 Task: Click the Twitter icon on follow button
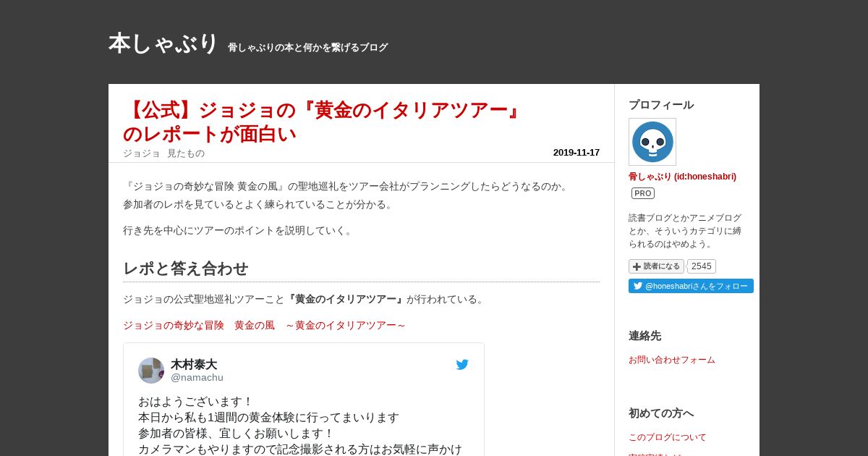pyautogui.click(x=638, y=286)
